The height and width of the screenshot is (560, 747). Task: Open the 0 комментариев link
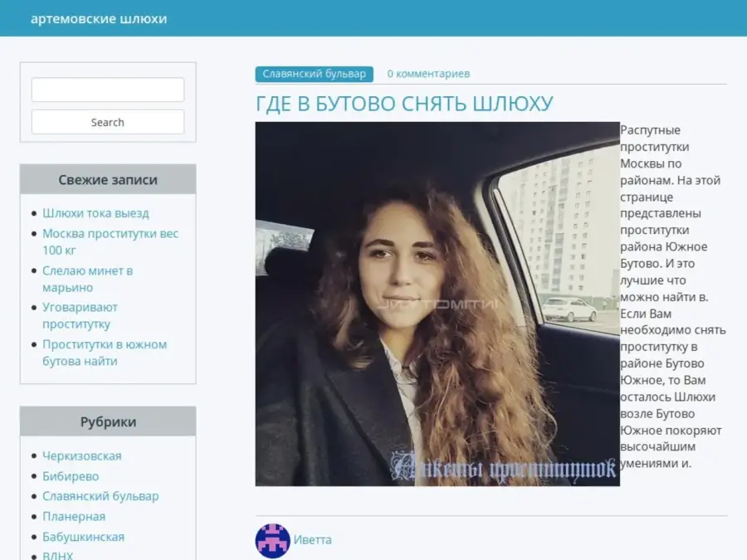[428, 74]
